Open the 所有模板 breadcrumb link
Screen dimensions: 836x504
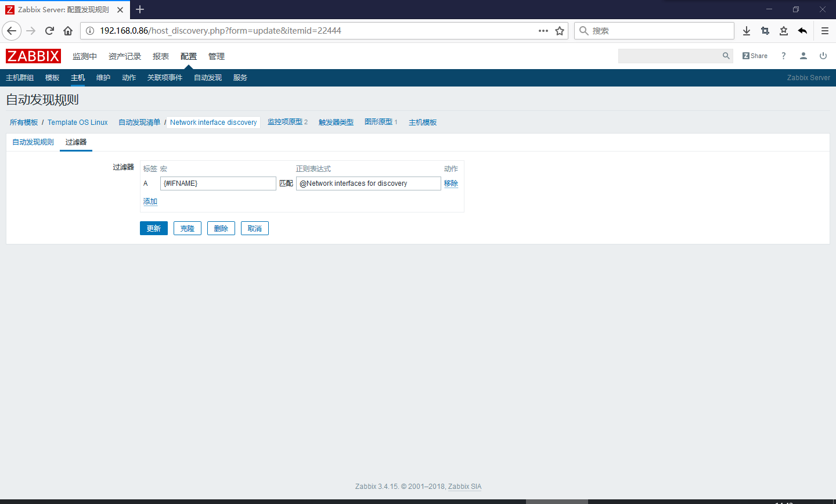(x=24, y=123)
